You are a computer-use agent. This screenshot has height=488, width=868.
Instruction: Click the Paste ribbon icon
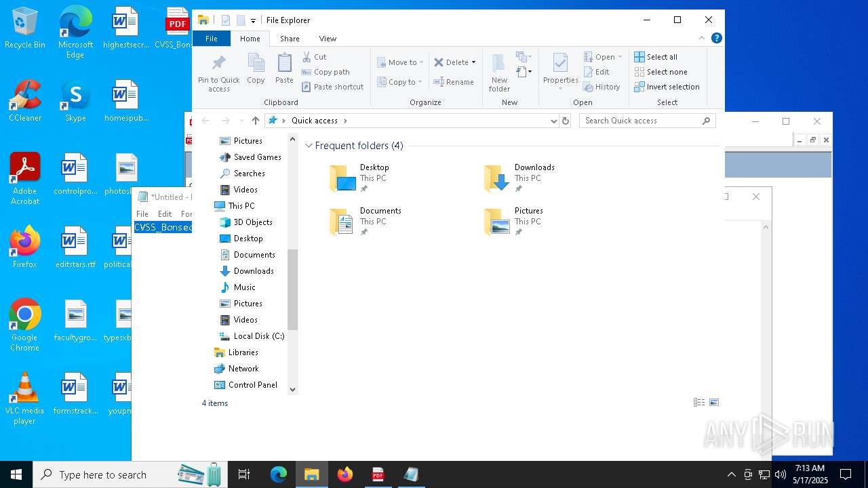284,69
